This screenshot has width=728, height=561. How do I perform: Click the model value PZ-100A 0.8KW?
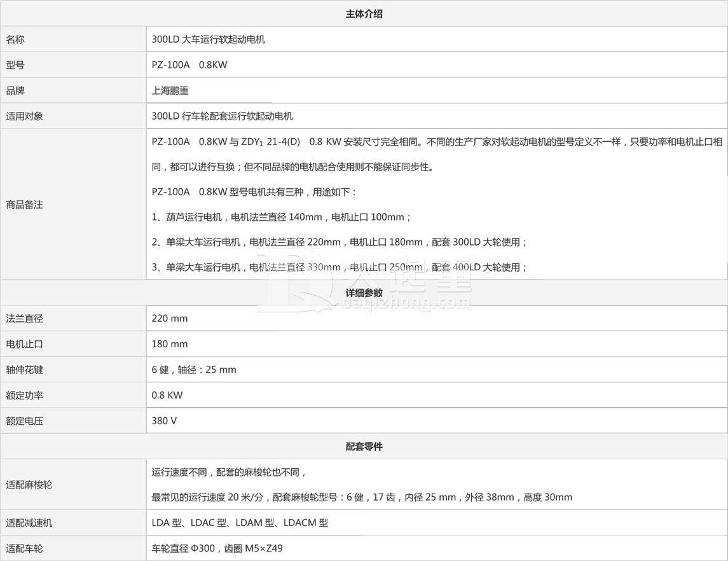click(x=189, y=65)
